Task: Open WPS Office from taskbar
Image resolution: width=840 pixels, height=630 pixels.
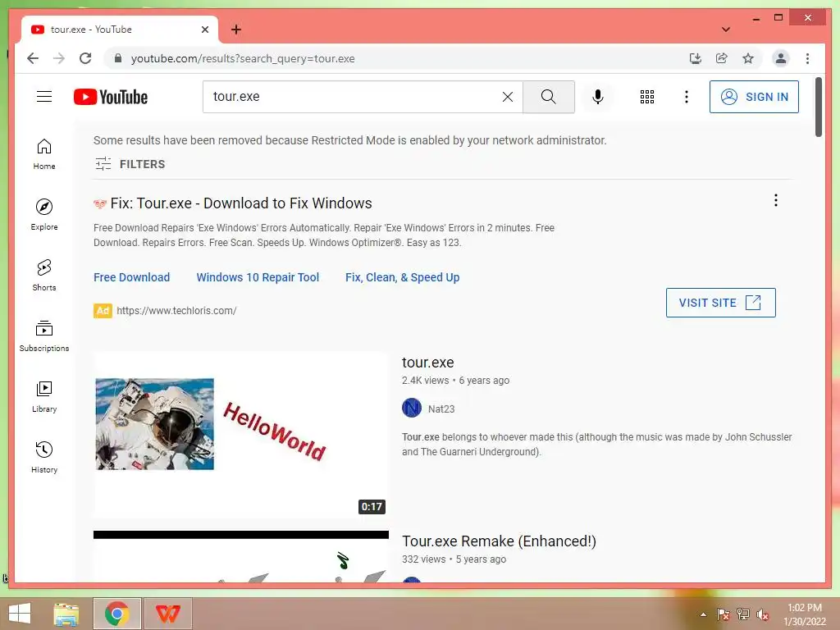Action: point(167,614)
